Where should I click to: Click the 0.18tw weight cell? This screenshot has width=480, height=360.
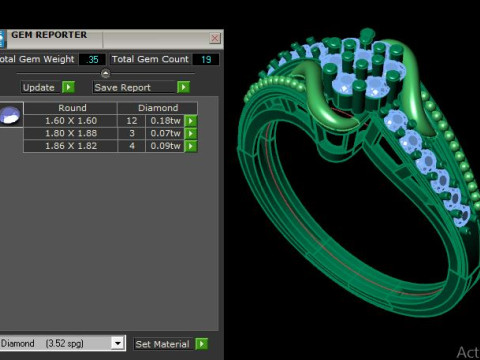click(x=165, y=121)
